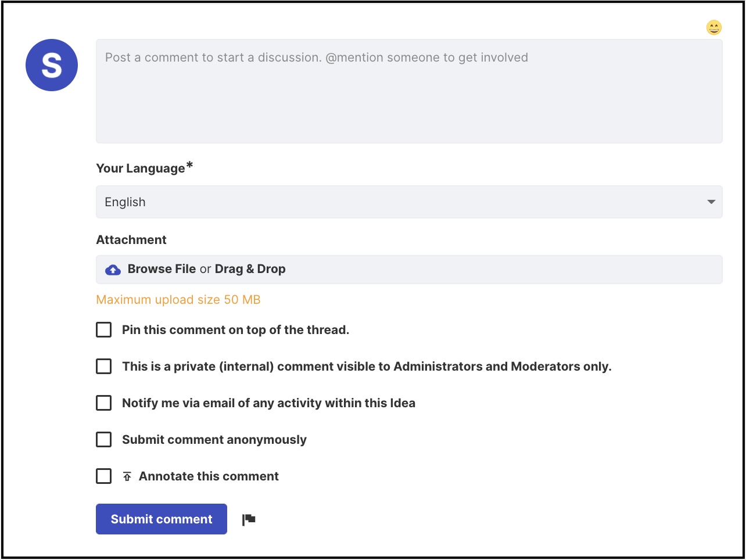Viewport: 746px width, 560px height.
Task: Tick Submit comment anonymously checkbox
Action: [x=104, y=440]
